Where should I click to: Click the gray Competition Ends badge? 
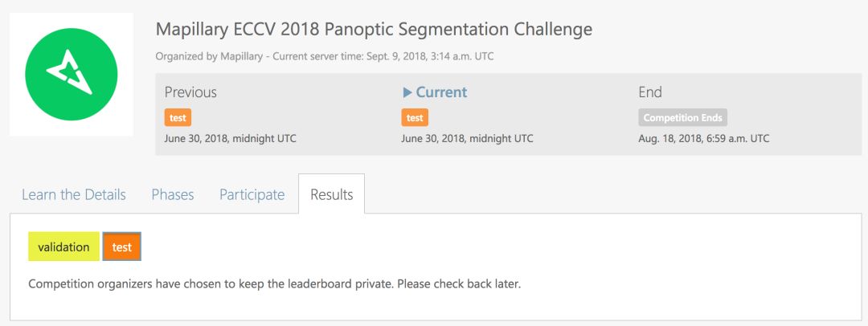[682, 117]
